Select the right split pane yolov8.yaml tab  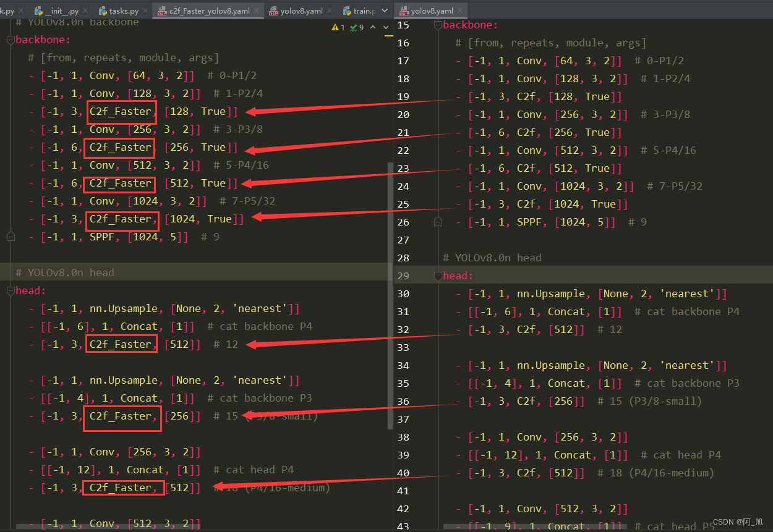pos(432,11)
